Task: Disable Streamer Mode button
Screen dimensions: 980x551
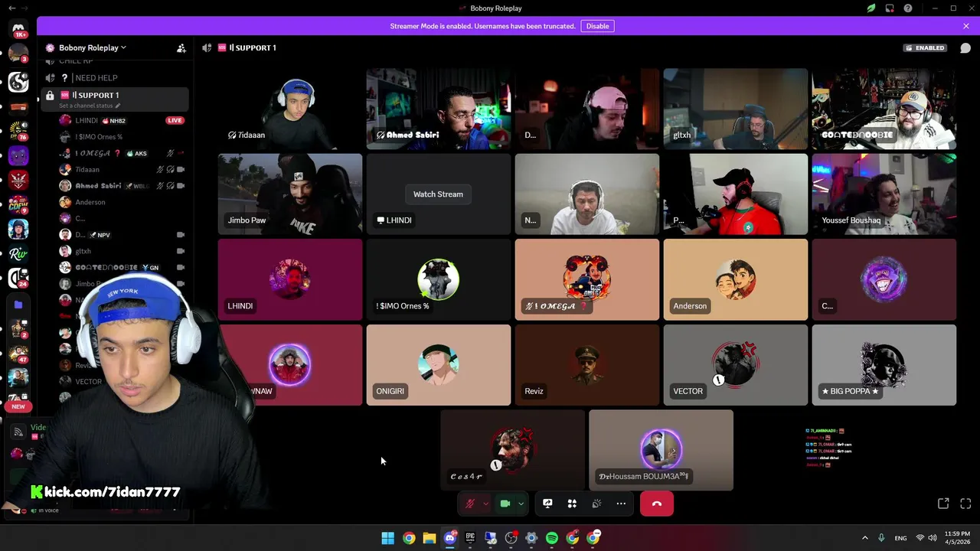Action: [597, 26]
